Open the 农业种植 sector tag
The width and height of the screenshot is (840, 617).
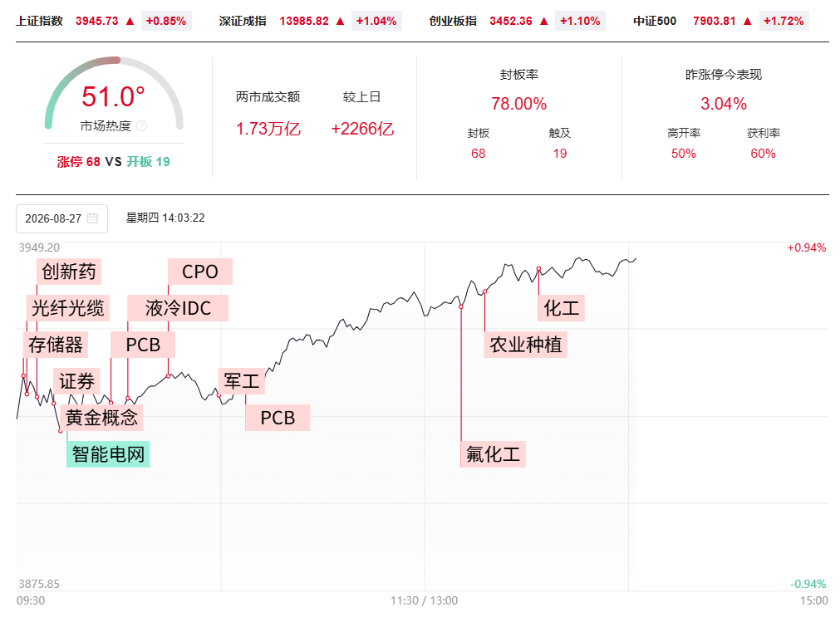pos(526,345)
